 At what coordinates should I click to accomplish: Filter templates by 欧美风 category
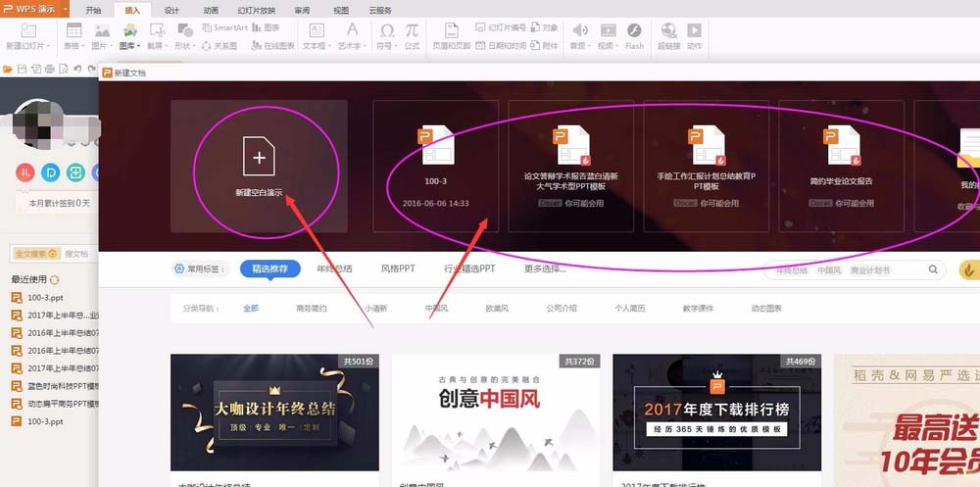tap(498, 309)
